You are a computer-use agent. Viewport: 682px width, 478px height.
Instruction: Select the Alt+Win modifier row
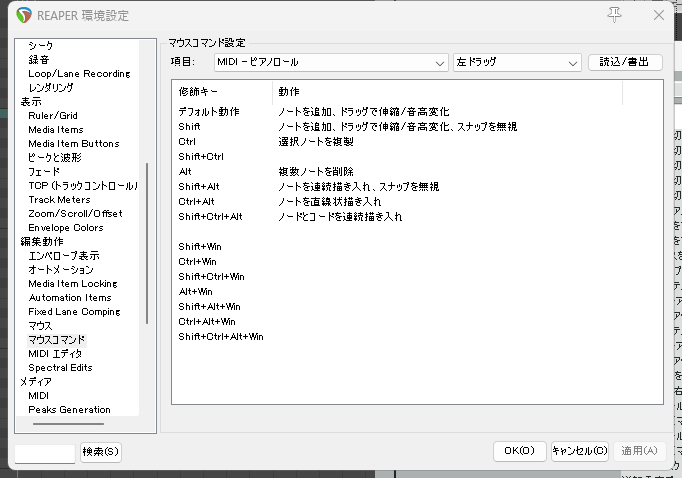pyautogui.click(x=418, y=292)
